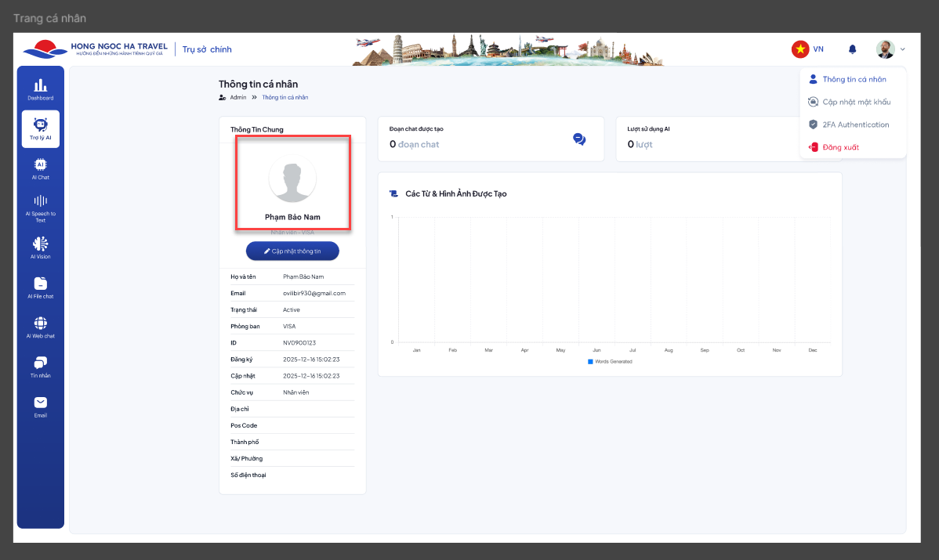This screenshot has height=560, width=939.
Task: Click the profile avatar placeholder image
Action: pos(292,179)
